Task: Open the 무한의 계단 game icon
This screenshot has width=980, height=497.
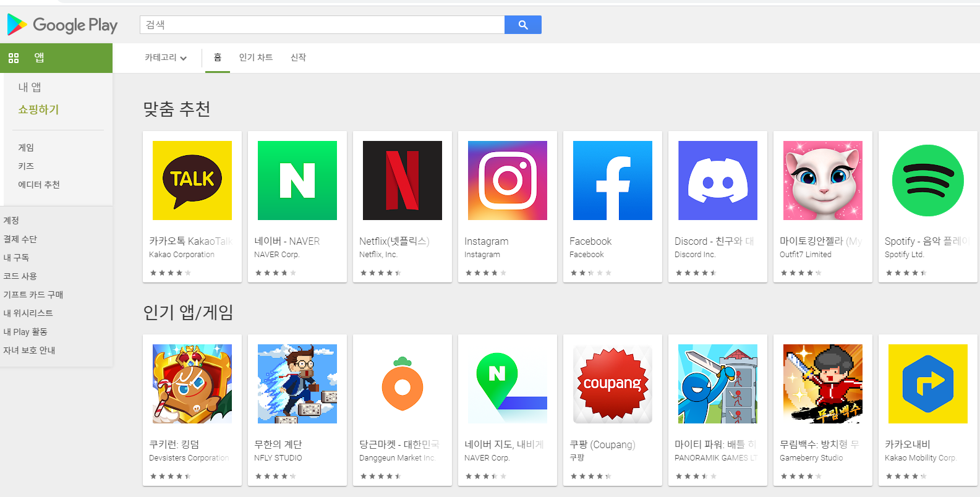Action: click(x=297, y=384)
